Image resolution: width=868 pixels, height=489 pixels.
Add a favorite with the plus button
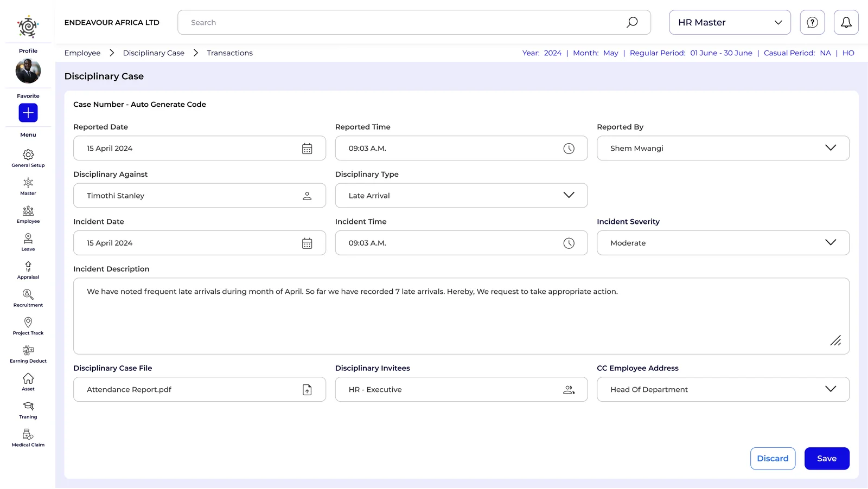pyautogui.click(x=28, y=113)
